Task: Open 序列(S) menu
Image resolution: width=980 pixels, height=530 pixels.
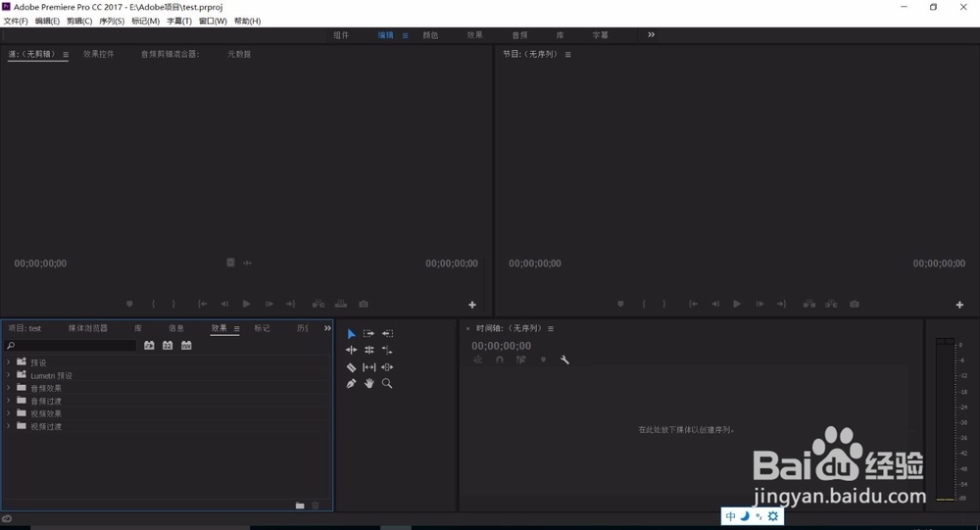Action: (x=112, y=22)
